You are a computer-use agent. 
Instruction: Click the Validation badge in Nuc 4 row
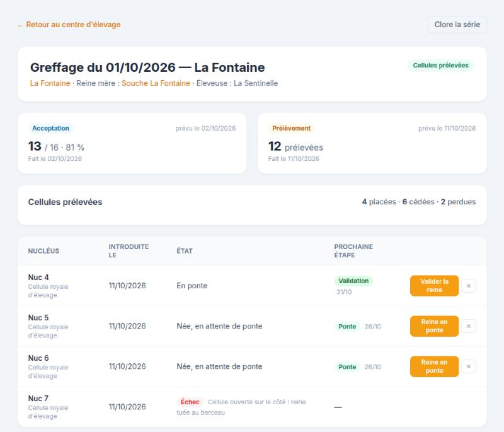353,281
